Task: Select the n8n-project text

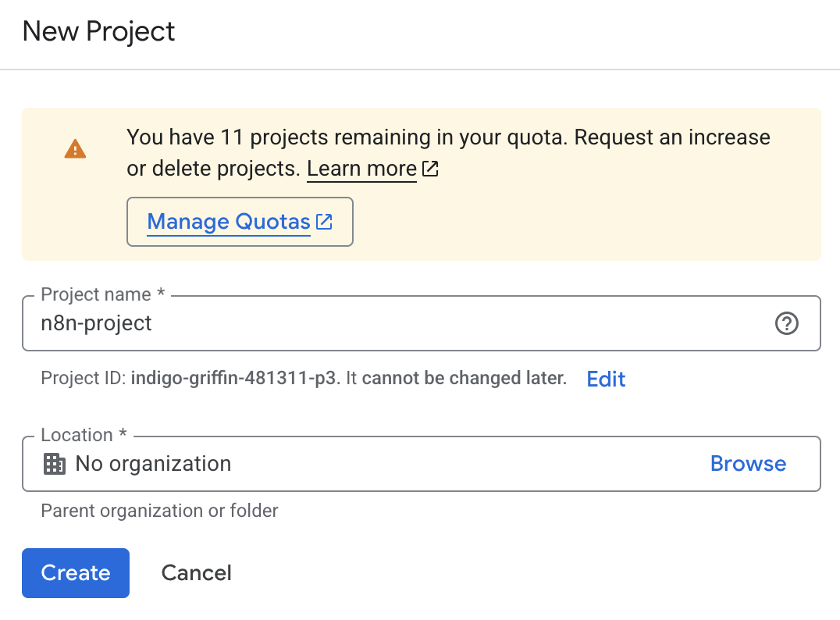Action: [x=96, y=322]
